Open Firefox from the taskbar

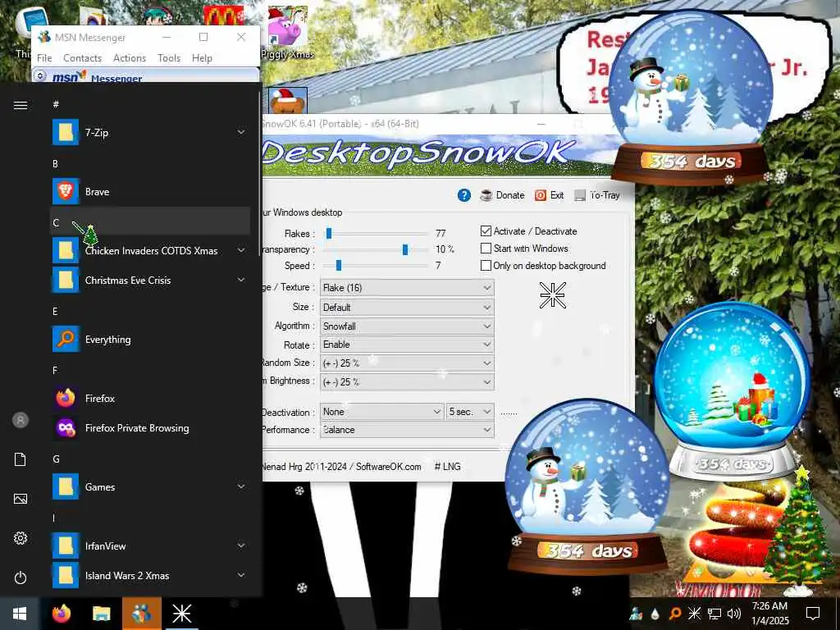tap(61, 614)
